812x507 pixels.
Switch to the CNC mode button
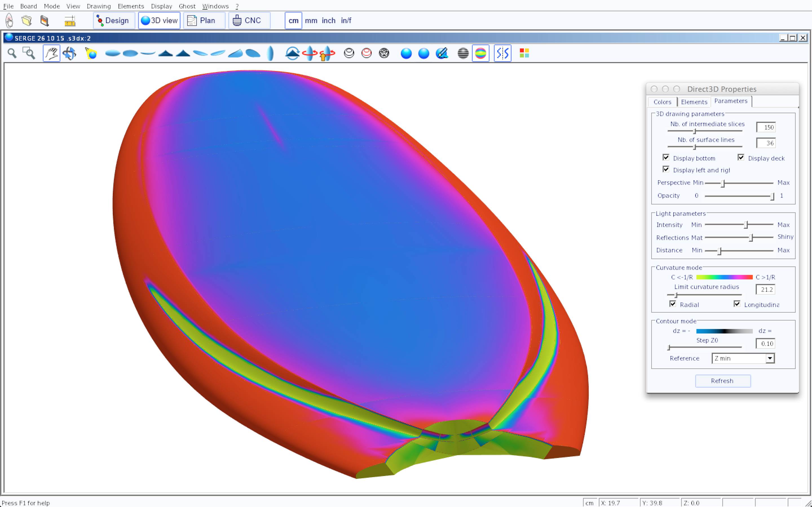pos(249,21)
